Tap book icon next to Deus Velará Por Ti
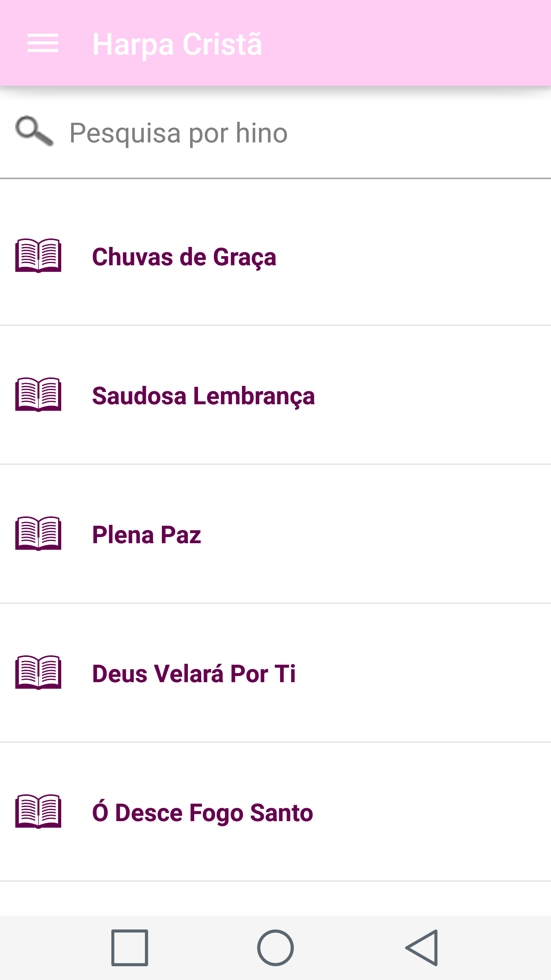Screen dimensions: 551x980 [x=38, y=672]
